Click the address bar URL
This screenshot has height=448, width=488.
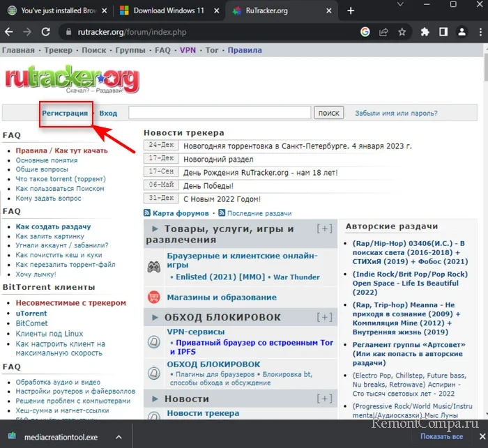(x=132, y=32)
